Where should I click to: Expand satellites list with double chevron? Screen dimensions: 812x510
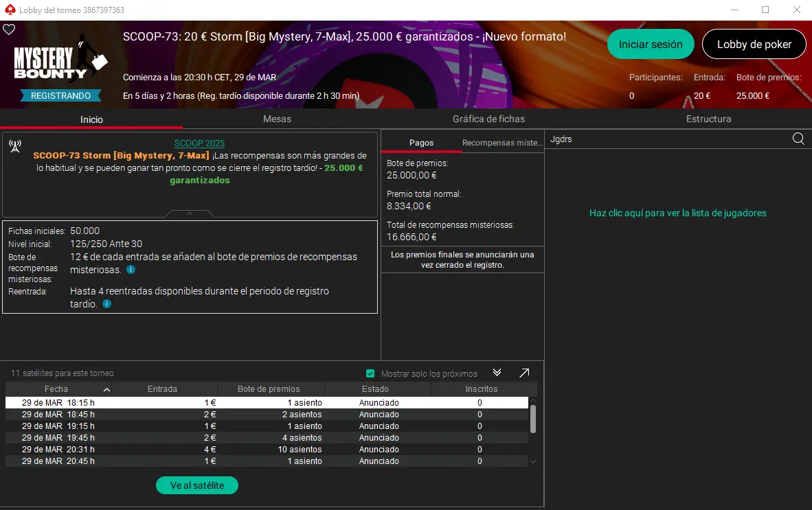point(497,373)
